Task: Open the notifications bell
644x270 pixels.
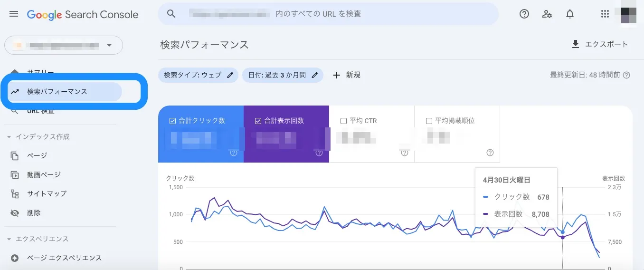Action: [x=570, y=14]
